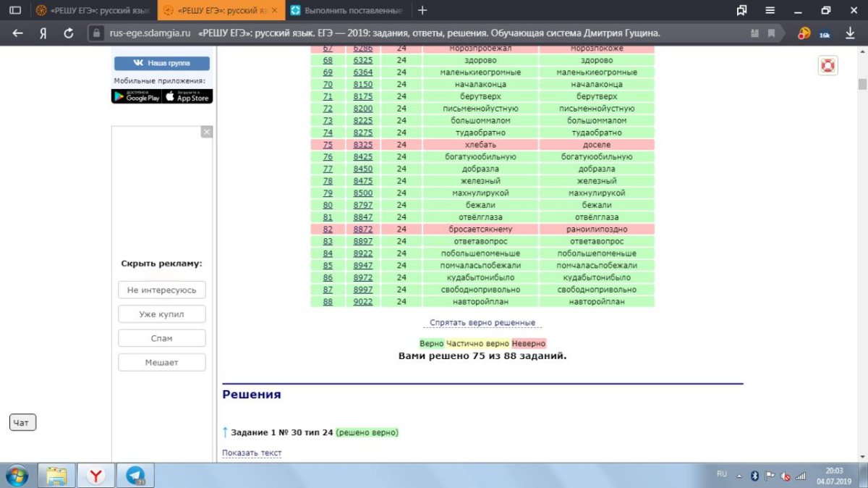Open browser downloads arrow icon

850,33
